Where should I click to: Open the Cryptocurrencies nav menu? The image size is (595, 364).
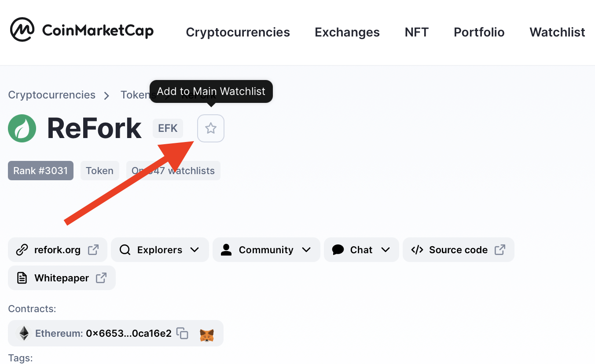click(238, 32)
